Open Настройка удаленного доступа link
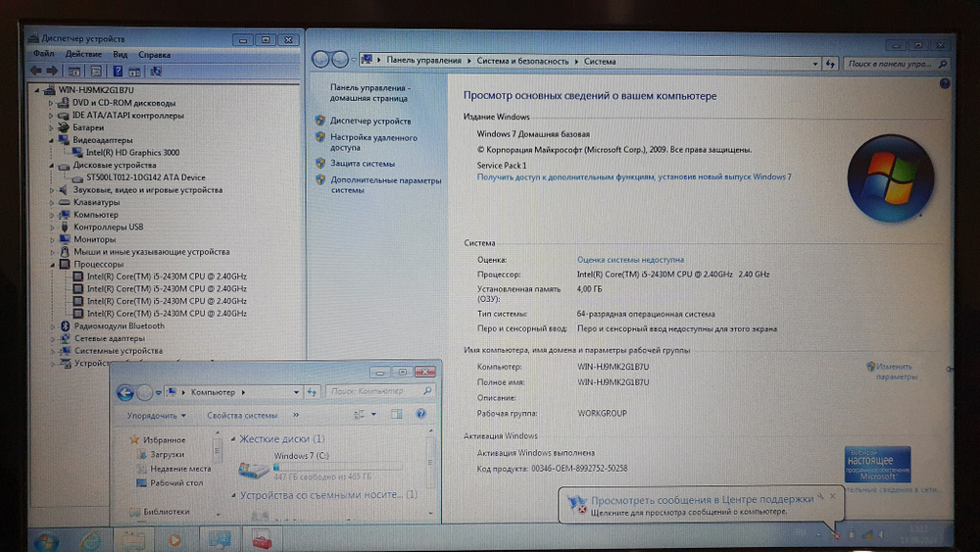Screen dimensions: 980x552 point(373,142)
